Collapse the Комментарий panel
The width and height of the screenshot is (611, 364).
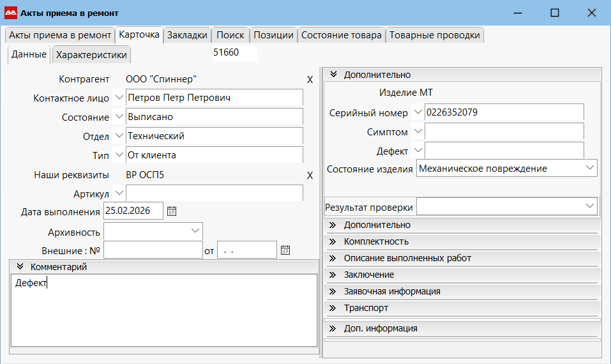click(20, 267)
